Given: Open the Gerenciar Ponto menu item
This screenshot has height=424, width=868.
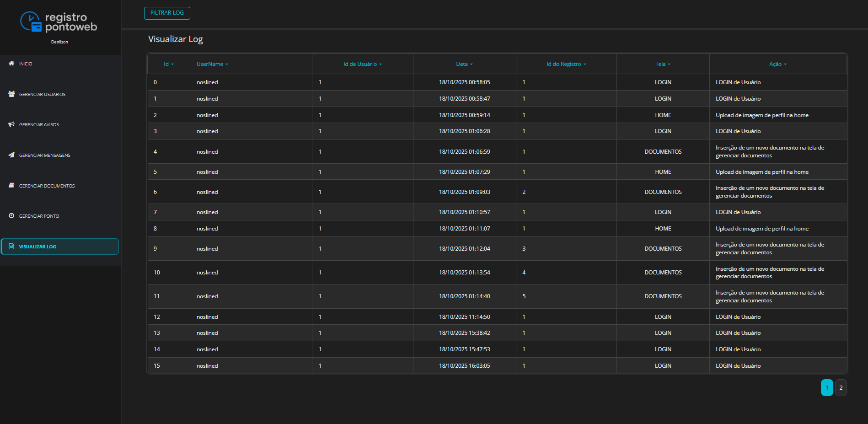Looking at the screenshot, I should (39, 216).
